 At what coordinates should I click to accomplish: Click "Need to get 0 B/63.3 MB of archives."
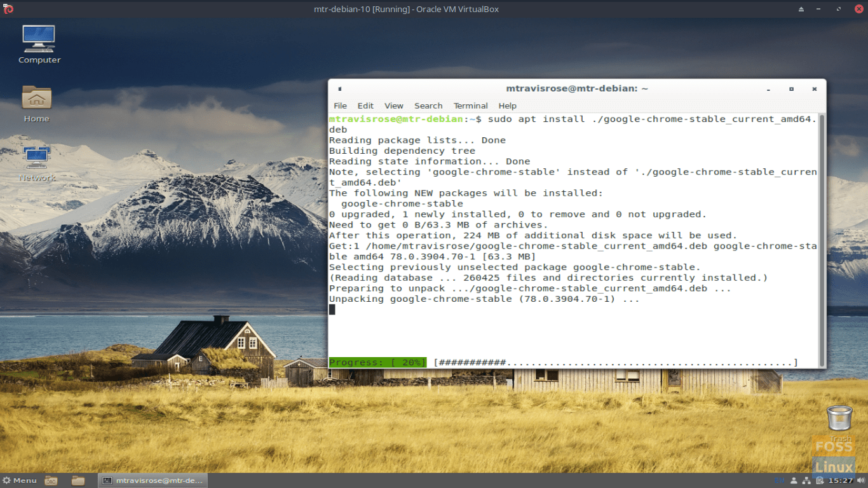(x=438, y=224)
